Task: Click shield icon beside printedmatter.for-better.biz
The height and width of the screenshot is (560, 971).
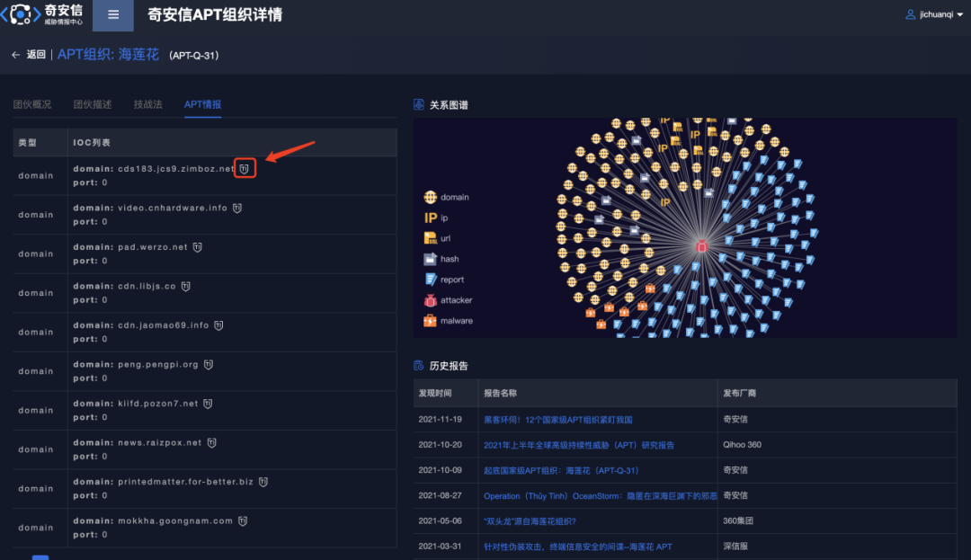Action: (263, 482)
